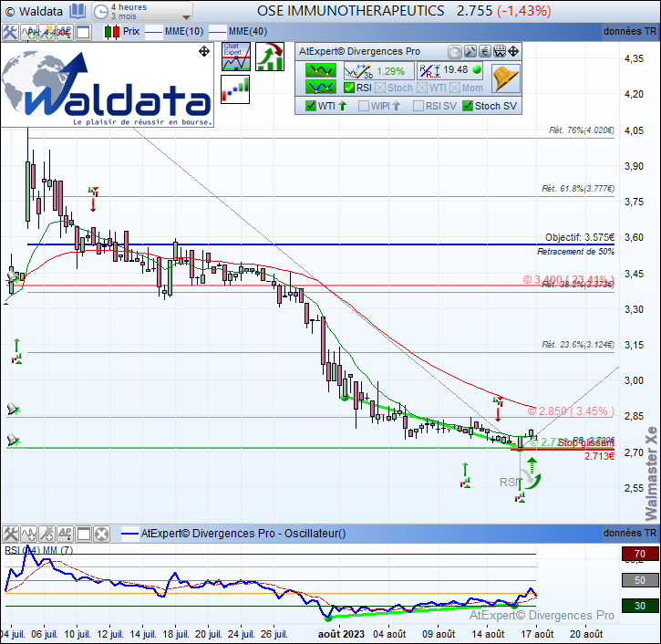The width and height of the screenshot is (661, 644).
Task: Click the alert bell marker near 3.40 level
Action: (x=13, y=277)
